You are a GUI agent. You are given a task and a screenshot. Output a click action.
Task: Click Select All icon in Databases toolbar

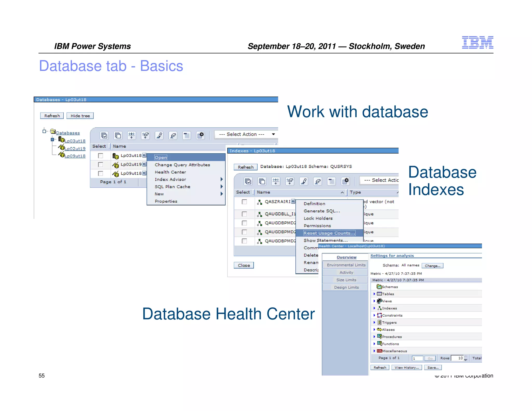(104, 135)
